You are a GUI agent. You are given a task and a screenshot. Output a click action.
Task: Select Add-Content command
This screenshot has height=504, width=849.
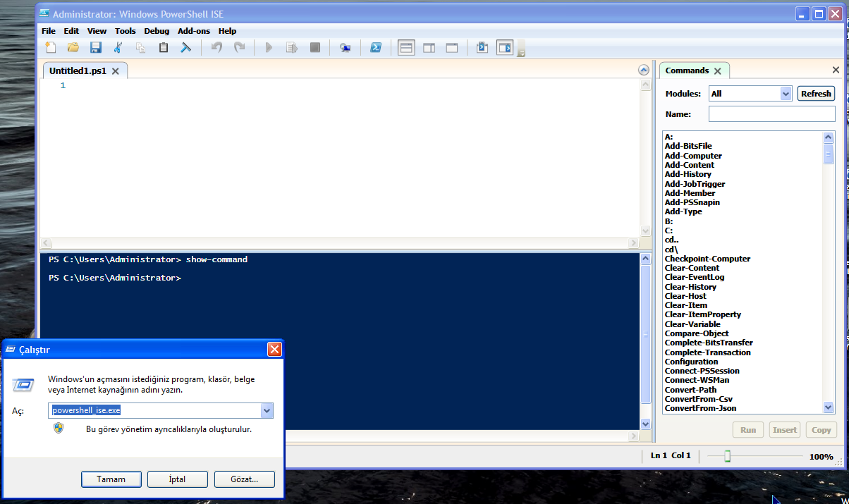click(x=689, y=165)
